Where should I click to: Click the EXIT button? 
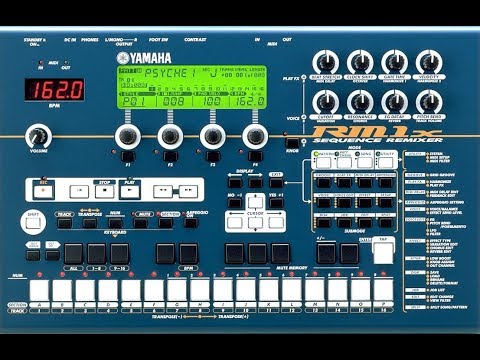[x=276, y=182]
